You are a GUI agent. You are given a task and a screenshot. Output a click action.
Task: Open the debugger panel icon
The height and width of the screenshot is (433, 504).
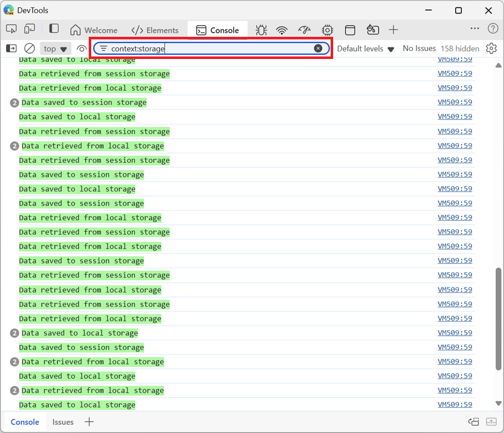[x=261, y=30]
